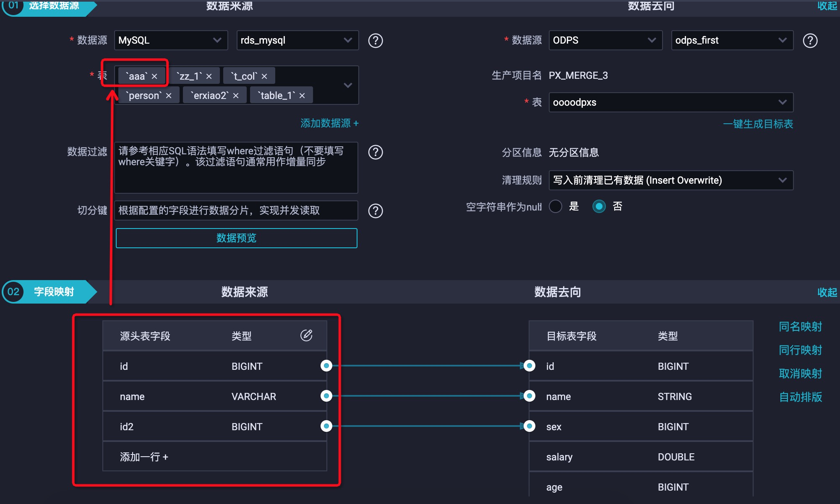The image size is (840, 504).
Task: Remove the `aaa` table tag
Action: click(154, 76)
